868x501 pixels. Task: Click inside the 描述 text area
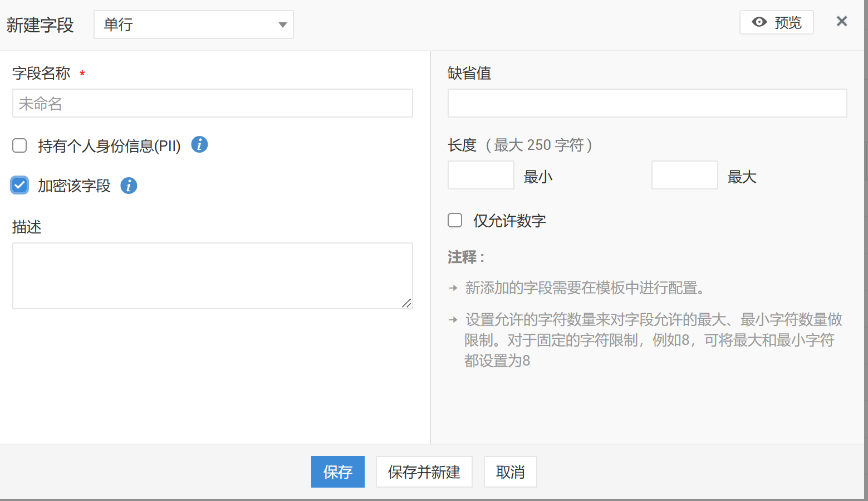(212, 275)
